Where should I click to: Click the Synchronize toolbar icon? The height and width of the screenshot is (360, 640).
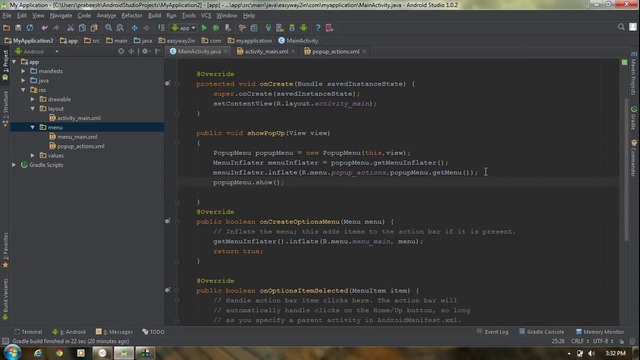pyautogui.click(x=30, y=28)
